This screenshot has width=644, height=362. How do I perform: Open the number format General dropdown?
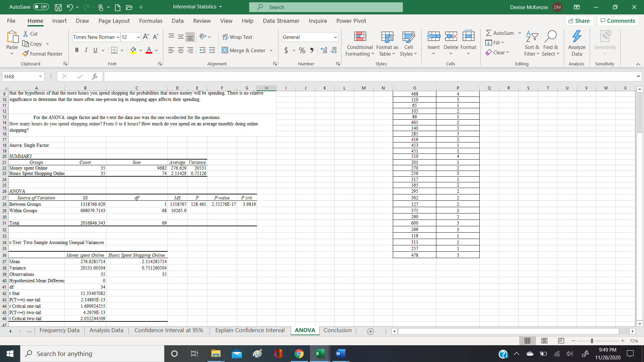click(335, 37)
